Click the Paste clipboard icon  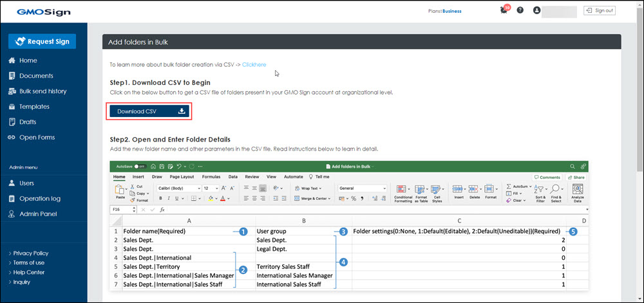click(x=120, y=190)
